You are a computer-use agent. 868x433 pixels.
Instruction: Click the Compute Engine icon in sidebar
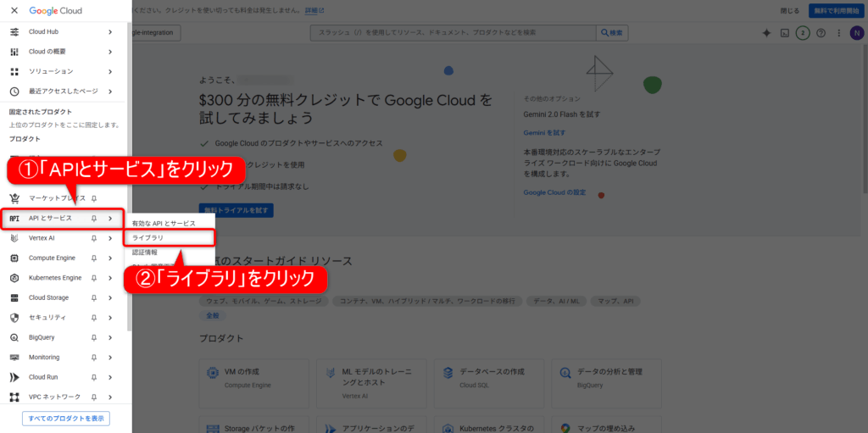[14, 258]
